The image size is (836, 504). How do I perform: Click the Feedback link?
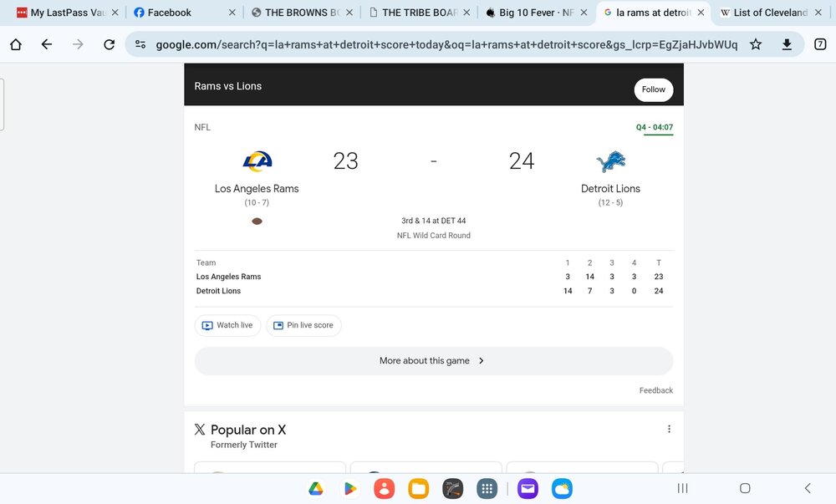655,390
